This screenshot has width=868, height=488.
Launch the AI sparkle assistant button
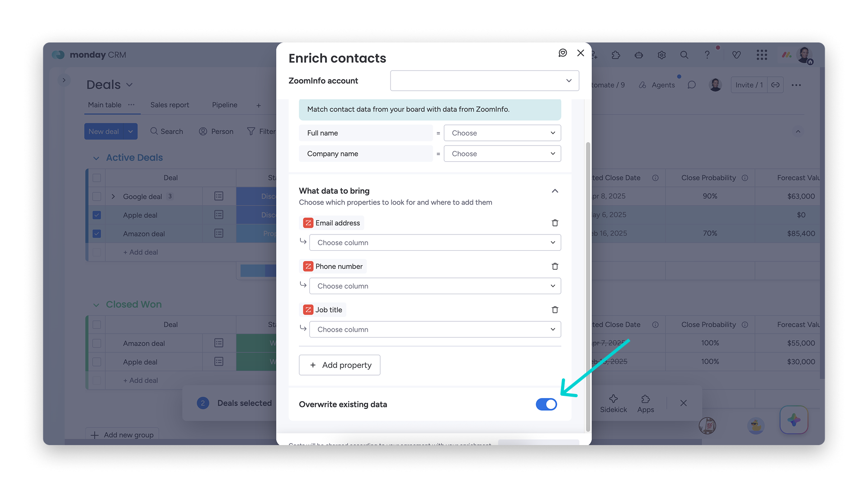tap(794, 420)
